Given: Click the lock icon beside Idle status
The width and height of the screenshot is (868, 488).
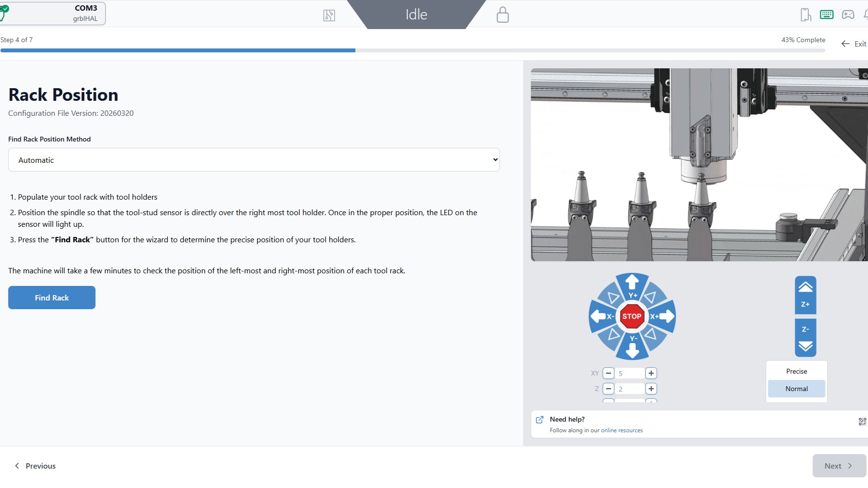Looking at the screenshot, I should point(502,15).
